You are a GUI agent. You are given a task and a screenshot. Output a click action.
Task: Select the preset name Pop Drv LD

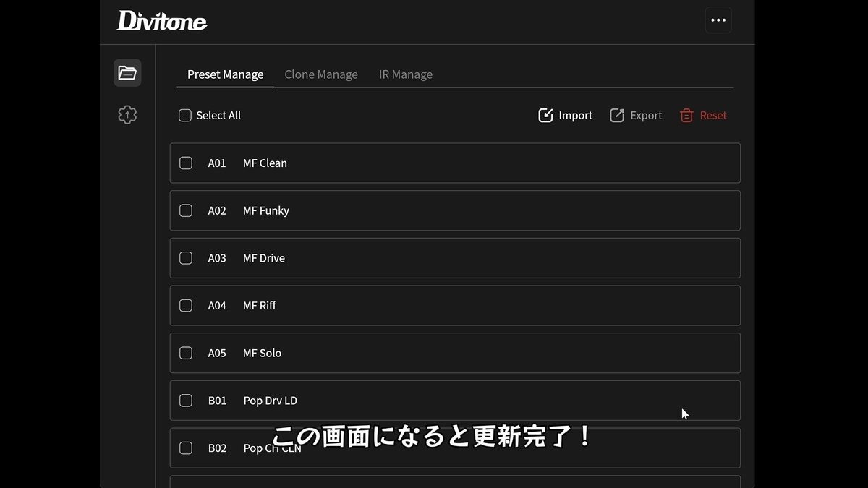click(x=271, y=401)
